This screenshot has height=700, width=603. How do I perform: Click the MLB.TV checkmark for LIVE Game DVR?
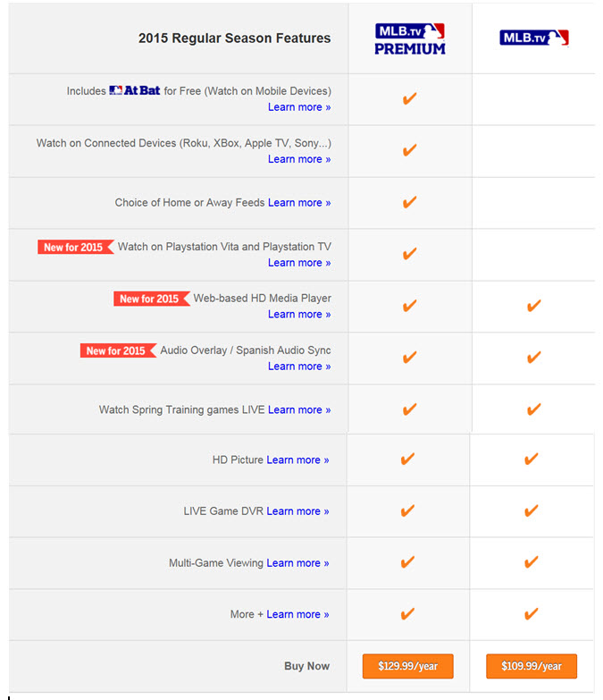531,510
